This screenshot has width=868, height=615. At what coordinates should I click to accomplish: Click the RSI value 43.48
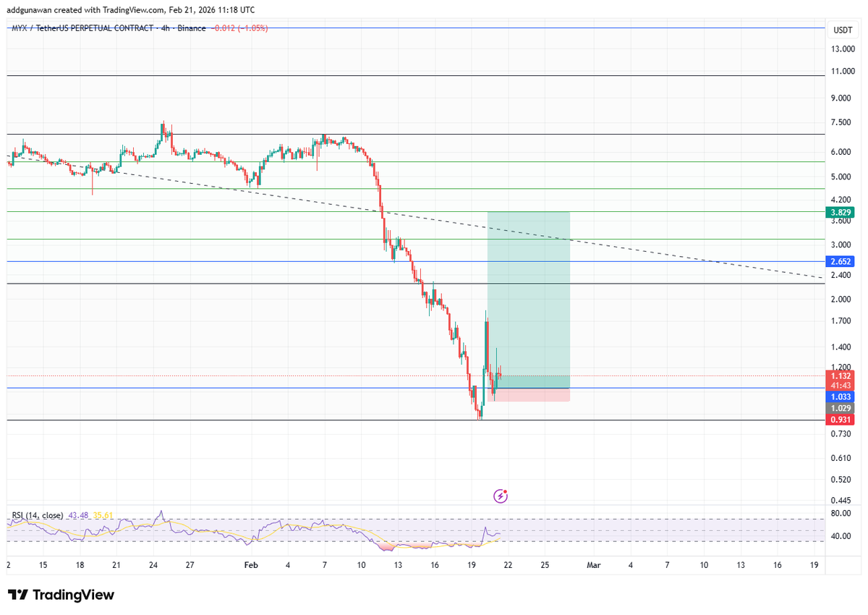click(x=78, y=515)
